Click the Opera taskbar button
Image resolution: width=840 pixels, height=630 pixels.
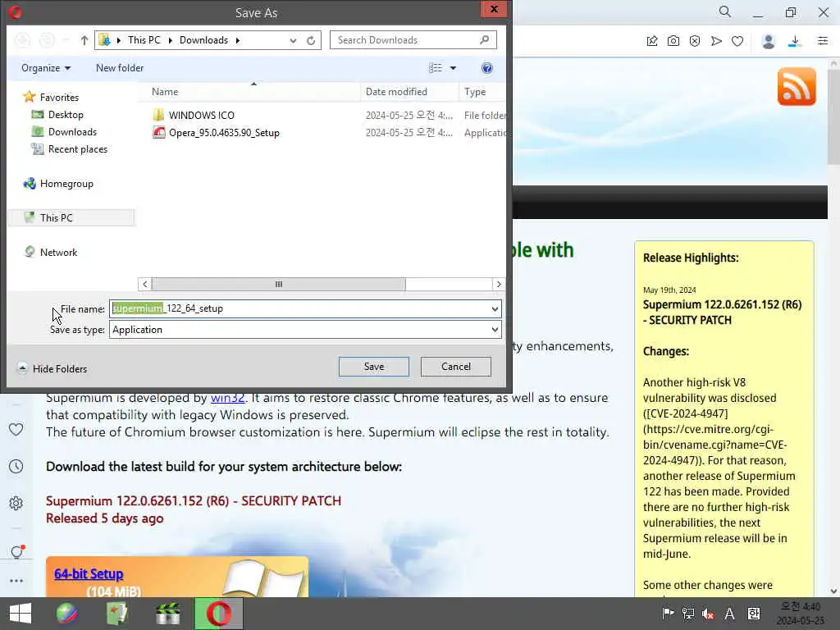(x=218, y=614)
